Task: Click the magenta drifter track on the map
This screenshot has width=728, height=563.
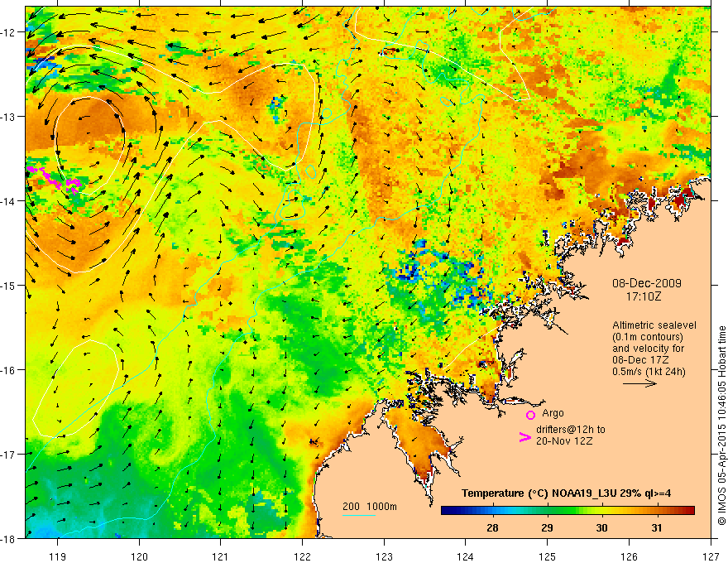Action: (55, 180)
